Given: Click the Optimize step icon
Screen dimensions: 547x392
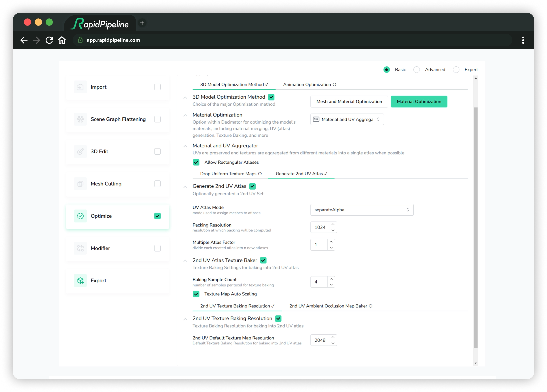Looking at the screenshot, I should point(80,216).
